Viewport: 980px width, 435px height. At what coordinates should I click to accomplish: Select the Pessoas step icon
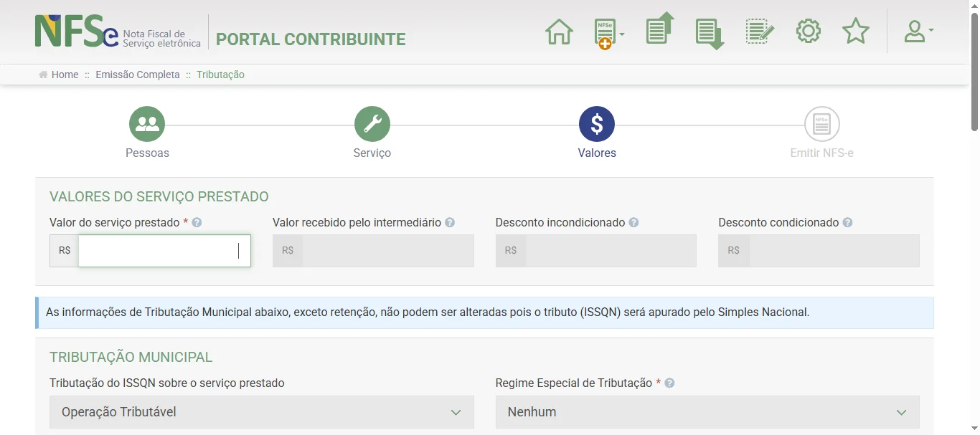(146, 123)
